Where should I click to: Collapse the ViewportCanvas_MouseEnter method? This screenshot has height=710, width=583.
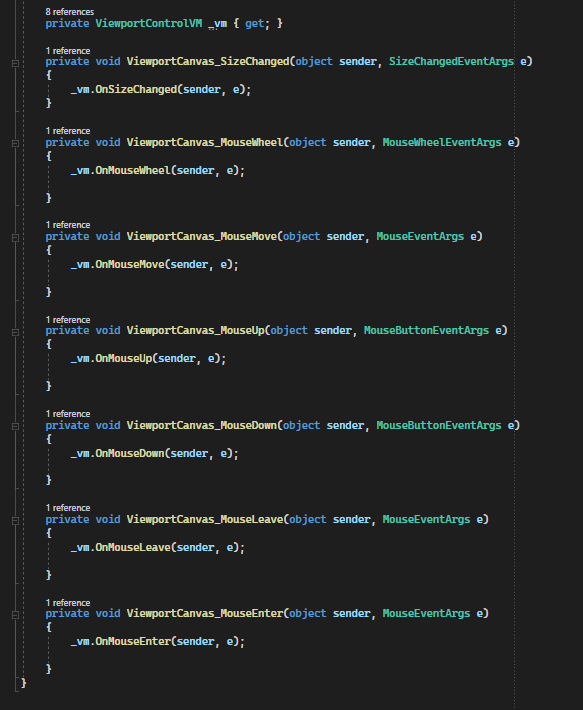[x=15, y=615]
